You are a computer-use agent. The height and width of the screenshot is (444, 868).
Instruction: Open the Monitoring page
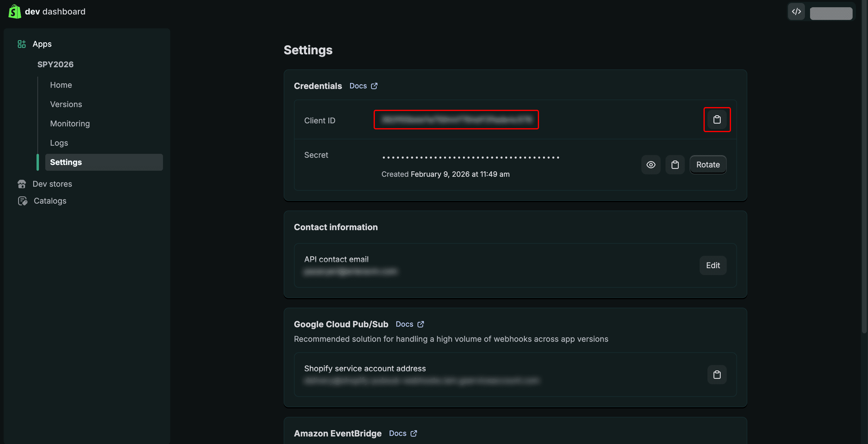pyautogui.click(x=70, y=124)
